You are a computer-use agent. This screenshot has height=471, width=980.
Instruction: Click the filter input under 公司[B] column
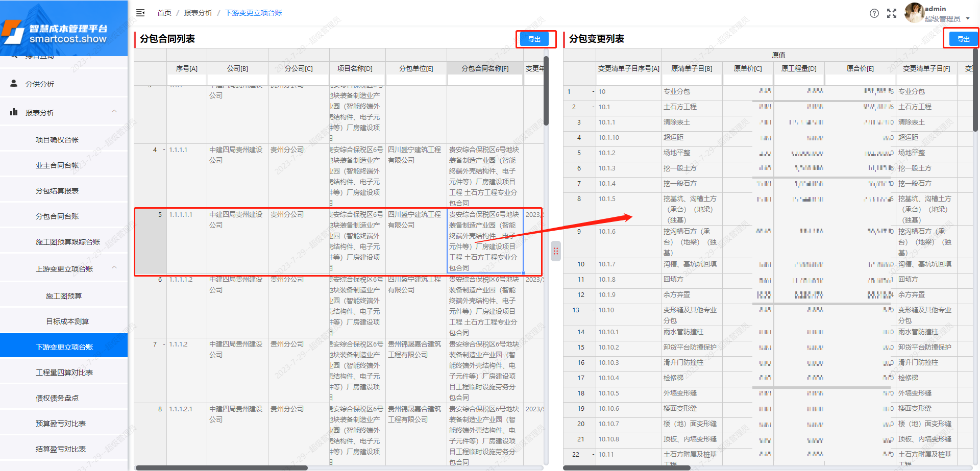237,80
